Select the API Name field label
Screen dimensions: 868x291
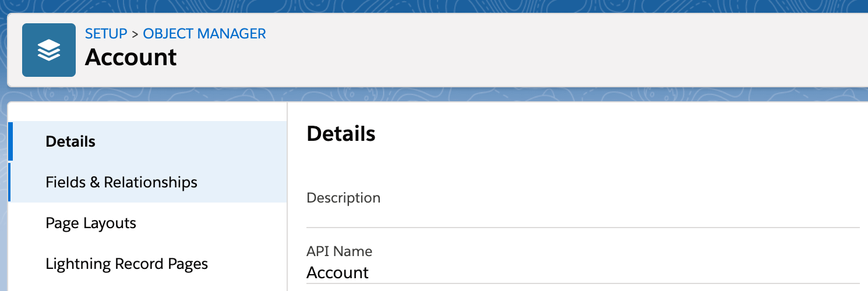[339, 251]
